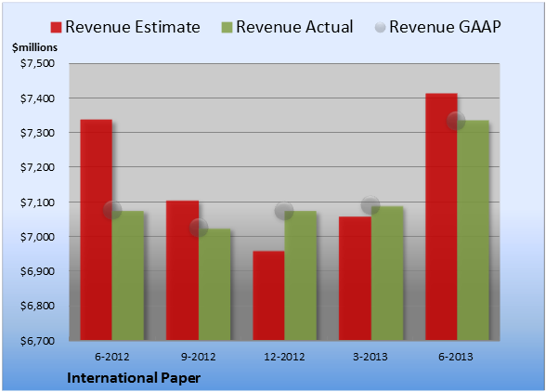Click the GAAP marker for 12-2012
This screenshot has height=392, width=546.
point(284,211)
